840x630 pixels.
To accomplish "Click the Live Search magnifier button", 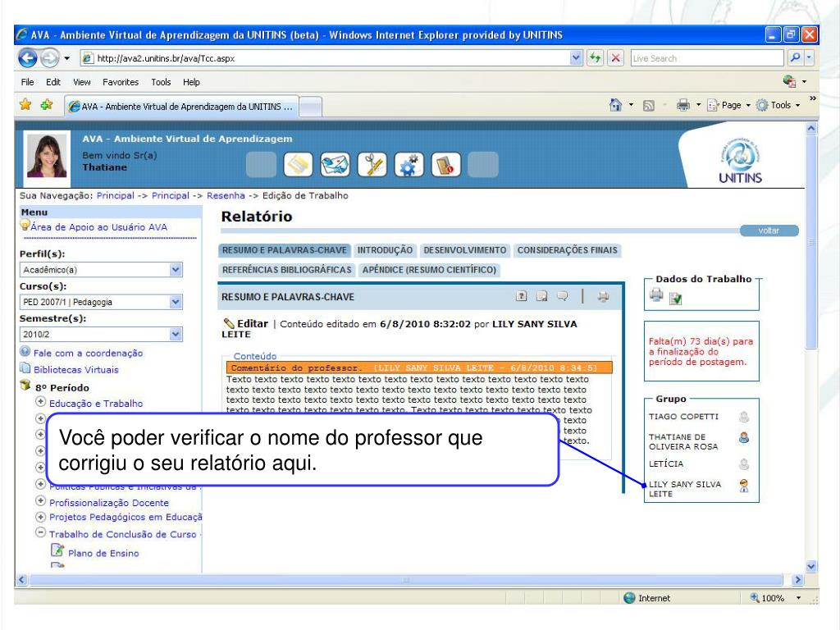I will pyautogui.click(x=795, y=58).
